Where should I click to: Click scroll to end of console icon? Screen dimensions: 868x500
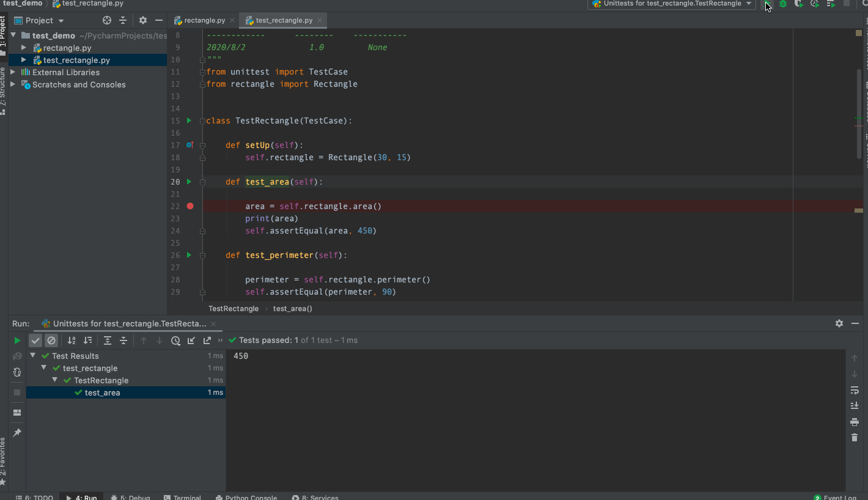855,406
